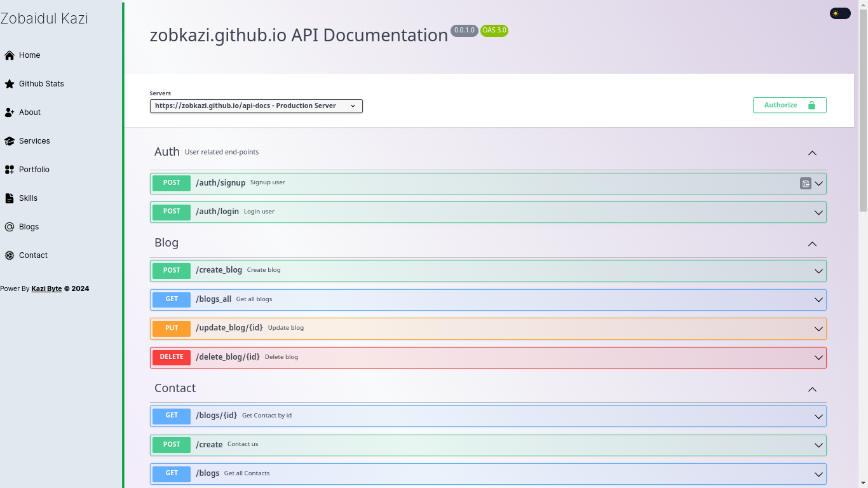
Task: Open the Servers dropdown
Action: [x=256, y=106]
